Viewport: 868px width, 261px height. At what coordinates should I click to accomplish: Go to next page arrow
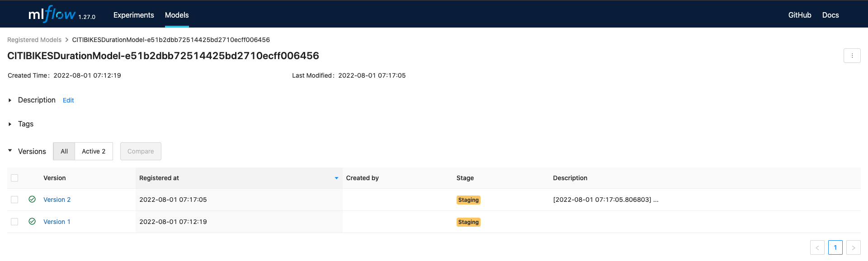tap(853, 247)
